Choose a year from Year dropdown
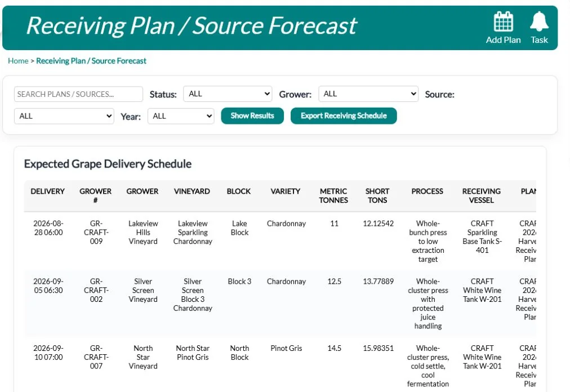This screenshot has width=570, height=392. (x=181, y=116)
